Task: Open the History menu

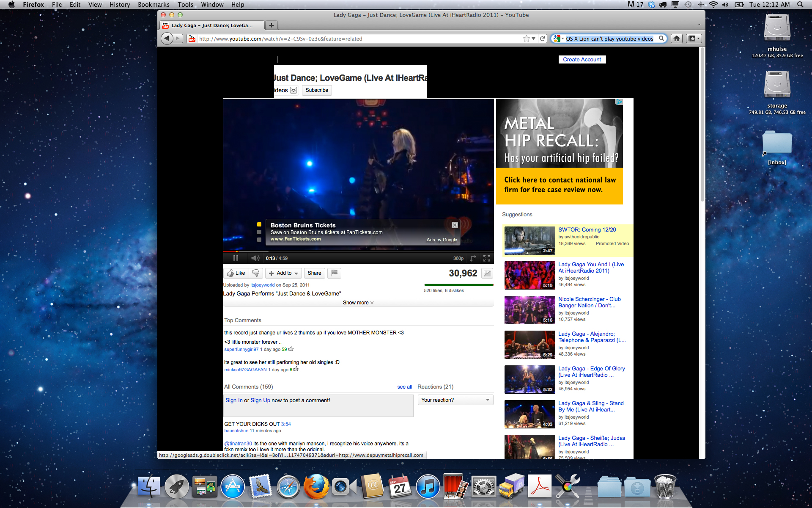Action: click(120, 5)
